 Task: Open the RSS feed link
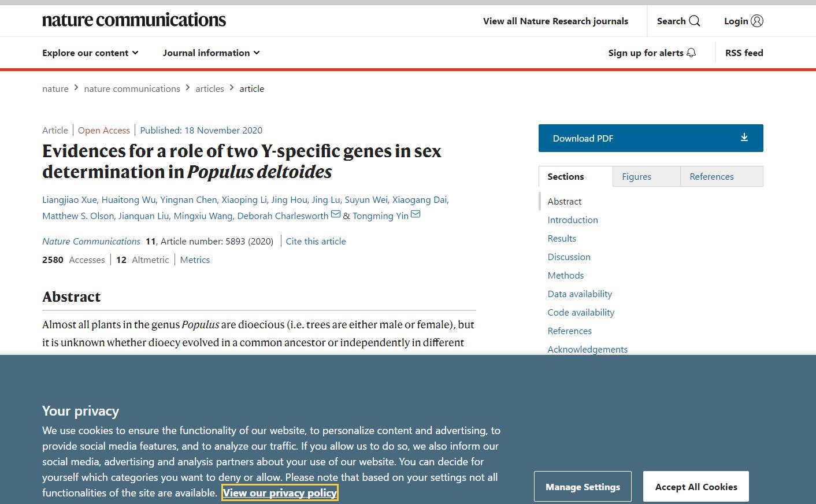744,53
